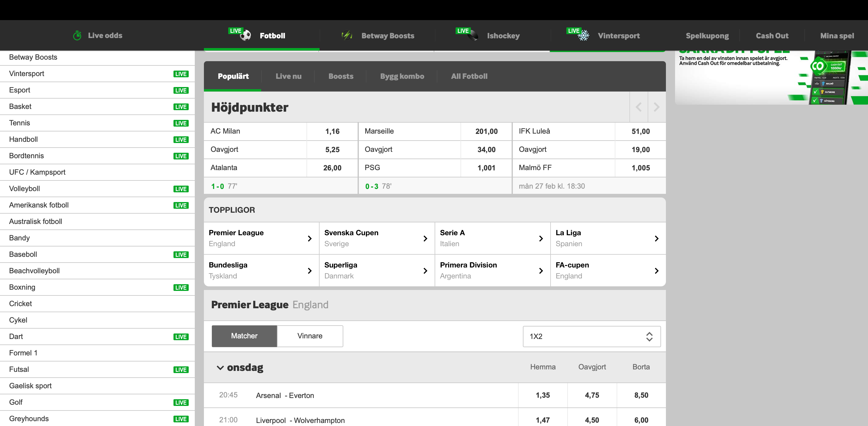Pick Arsenal home win odds 1,35
The image size is (868, 426).
coord(543,395)
